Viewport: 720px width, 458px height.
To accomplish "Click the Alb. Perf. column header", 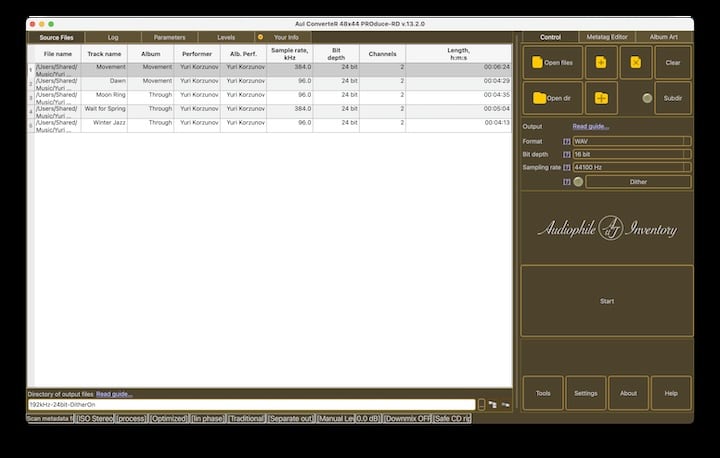I will pos(243,54).
